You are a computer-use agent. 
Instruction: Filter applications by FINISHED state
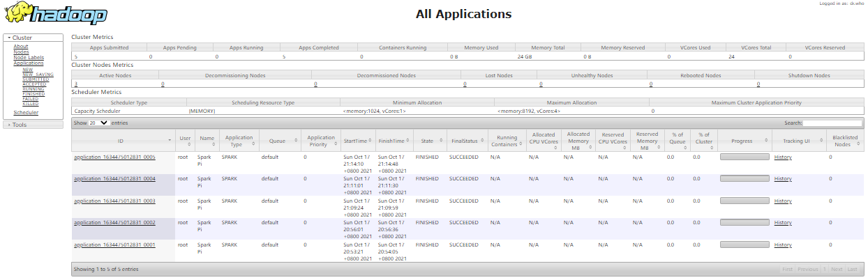[x=33, y=94]
